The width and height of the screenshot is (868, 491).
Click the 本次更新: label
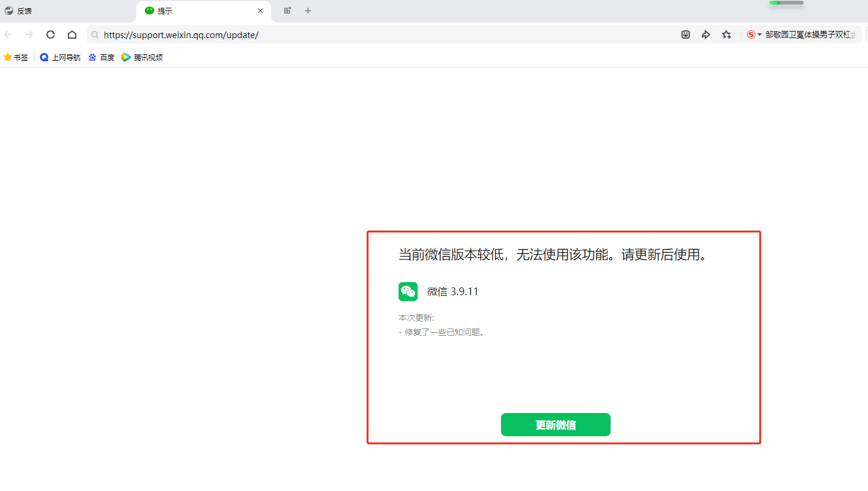point(416,318)
